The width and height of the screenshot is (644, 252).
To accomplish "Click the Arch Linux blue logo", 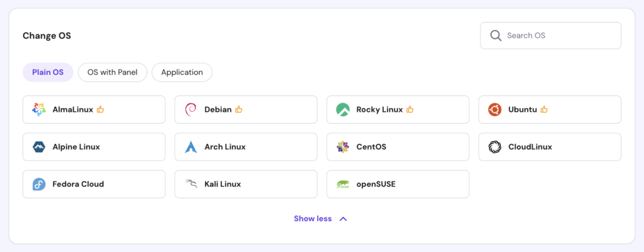I will 191,147.
